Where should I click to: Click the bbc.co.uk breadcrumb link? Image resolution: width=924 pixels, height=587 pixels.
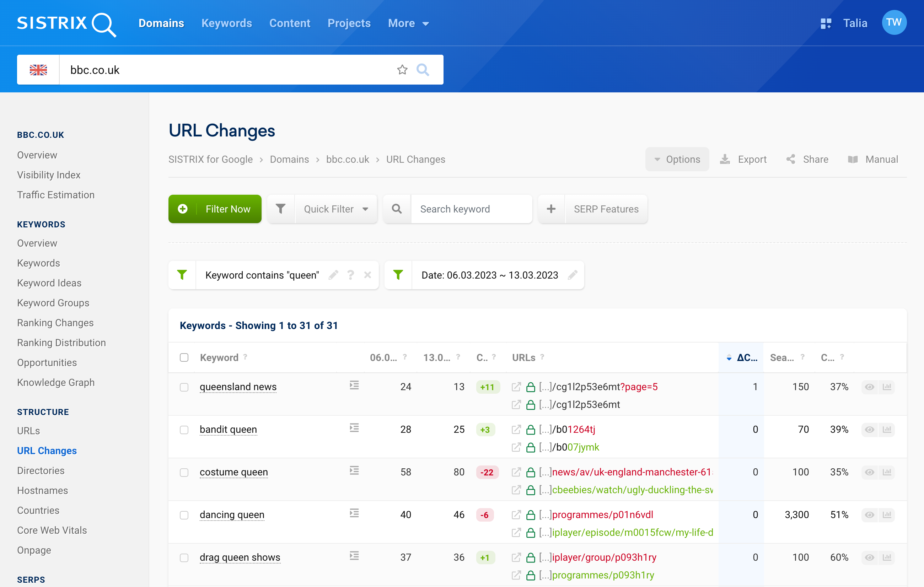click(x=347, y=159)
